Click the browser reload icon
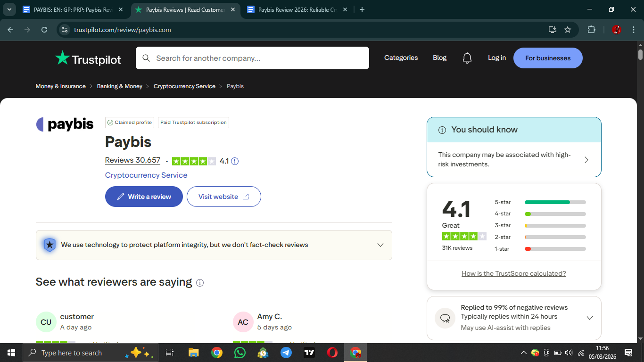This screenshot has width=644, height=362. coord(44,30)
